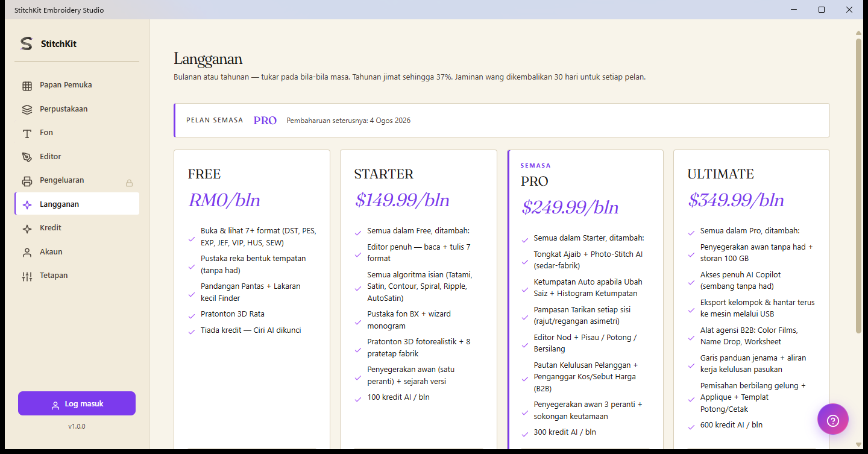This screenshot has width=868, height=454.
Task: Open the Kredit page
Action: (x=77, y=228)
